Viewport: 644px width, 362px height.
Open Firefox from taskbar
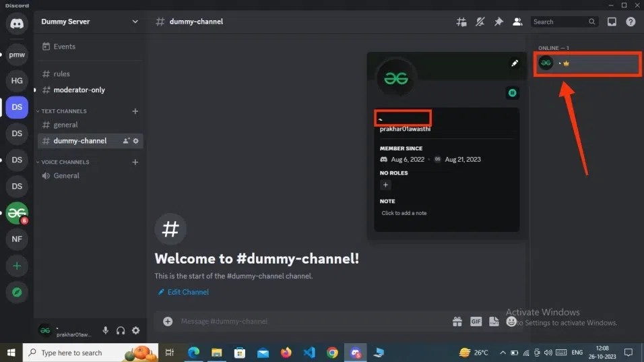286,353
